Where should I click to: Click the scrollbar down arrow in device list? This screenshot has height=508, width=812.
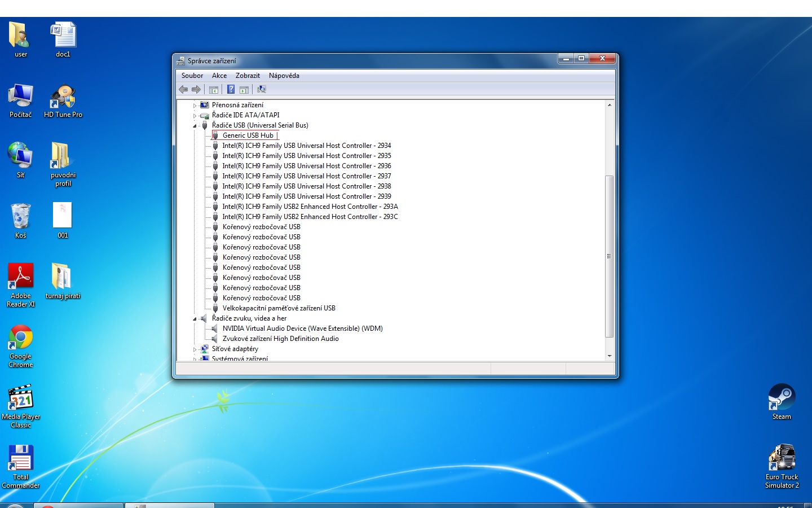coord(609,356)
